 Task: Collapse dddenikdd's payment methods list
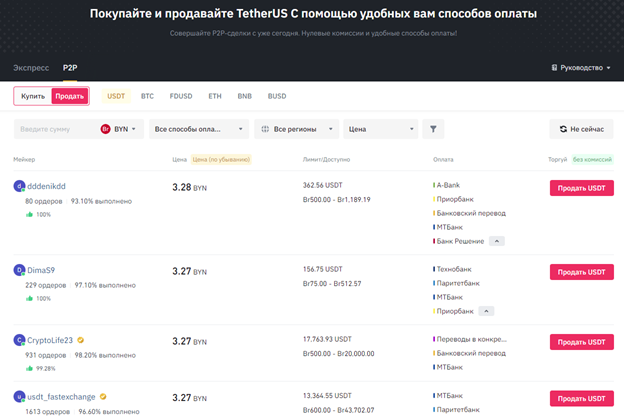point(497,241)
